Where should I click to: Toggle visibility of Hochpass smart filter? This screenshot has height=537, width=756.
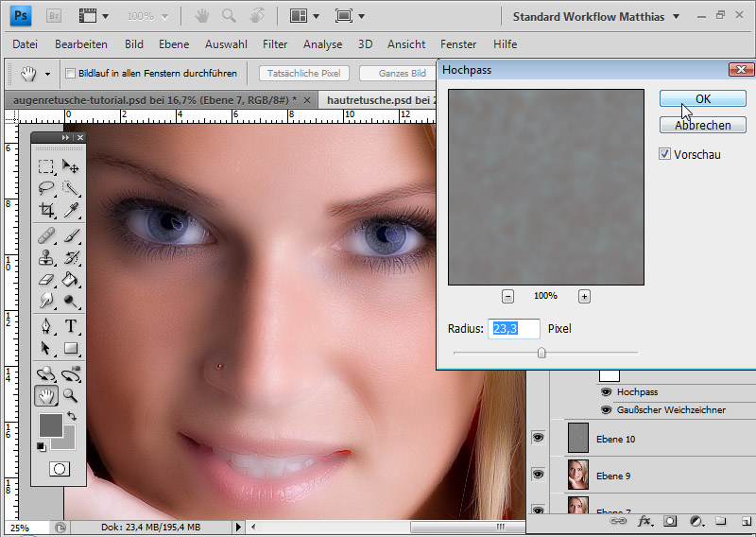(x=606, y=391)
